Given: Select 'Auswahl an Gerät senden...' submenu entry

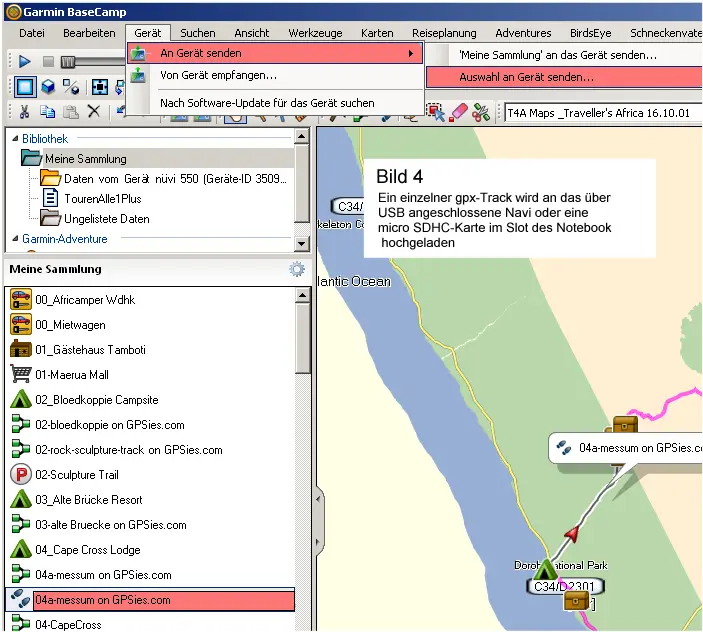Looking at the screenshot, I should coord(564,77).
